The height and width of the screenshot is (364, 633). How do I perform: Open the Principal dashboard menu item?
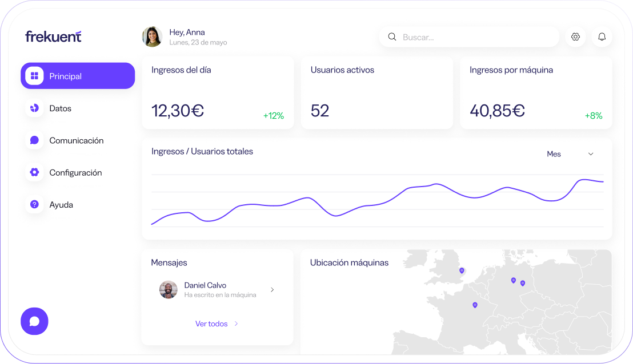point(78,76)
